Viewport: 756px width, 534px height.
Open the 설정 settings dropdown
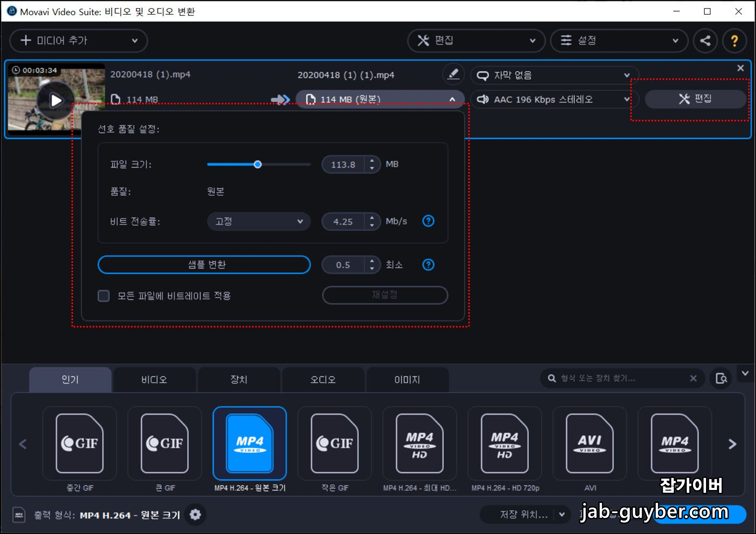pyautogui.click(x=619, y=41)
